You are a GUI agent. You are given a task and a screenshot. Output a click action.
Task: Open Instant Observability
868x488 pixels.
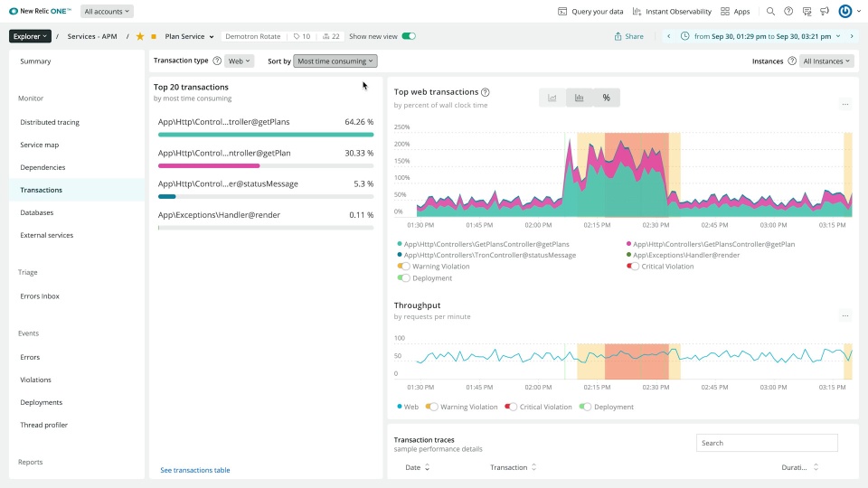(x=672, y=11)
